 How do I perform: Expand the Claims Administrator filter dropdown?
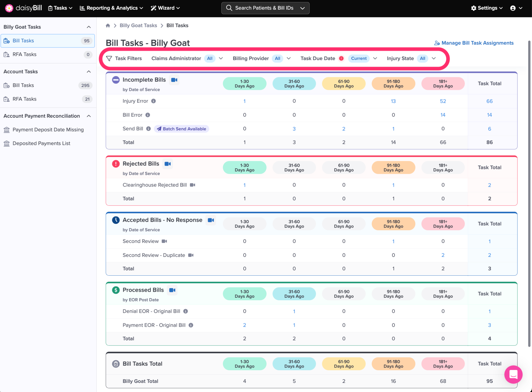(x=221, y=58)
